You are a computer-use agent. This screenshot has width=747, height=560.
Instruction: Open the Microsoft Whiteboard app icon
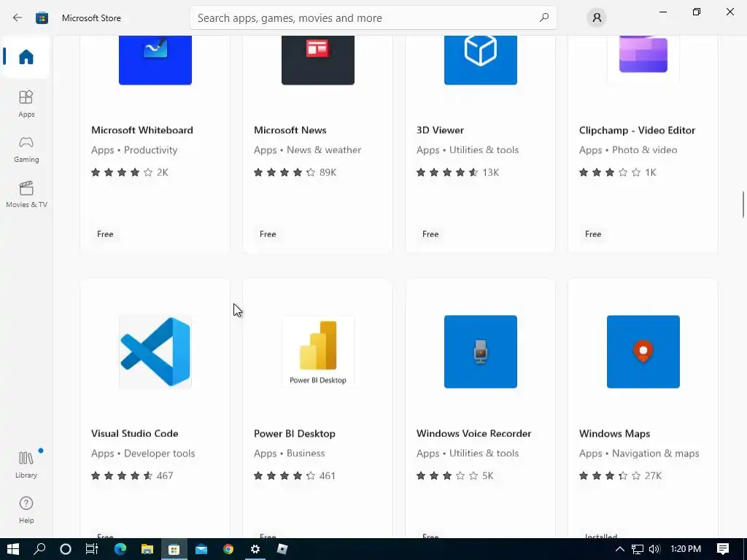155,60
